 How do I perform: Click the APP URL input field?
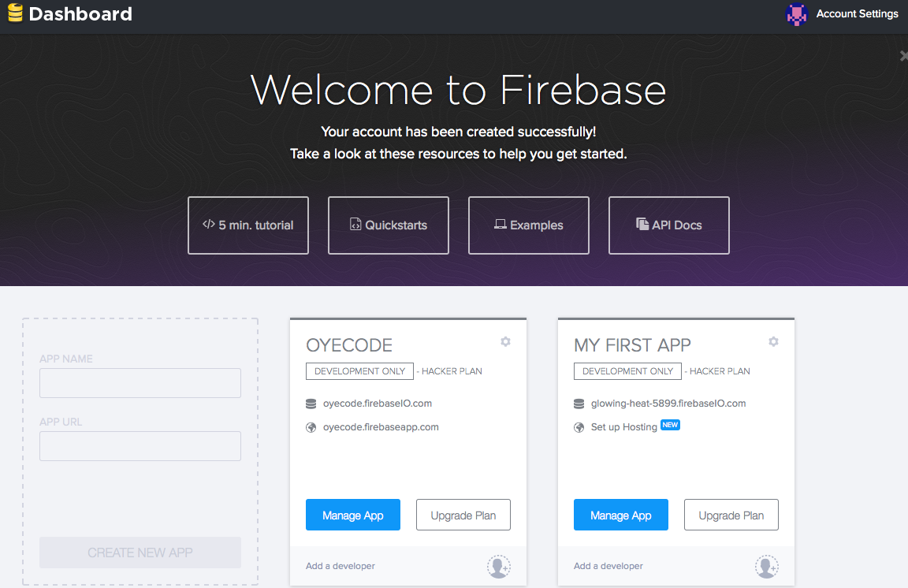tap(140, 446)
